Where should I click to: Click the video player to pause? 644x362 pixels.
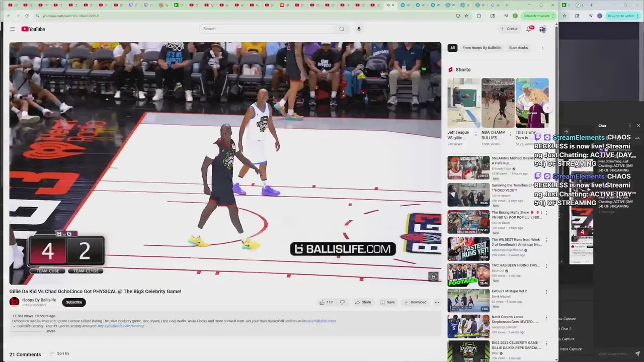pyautogui.click(x=225, y=163)
